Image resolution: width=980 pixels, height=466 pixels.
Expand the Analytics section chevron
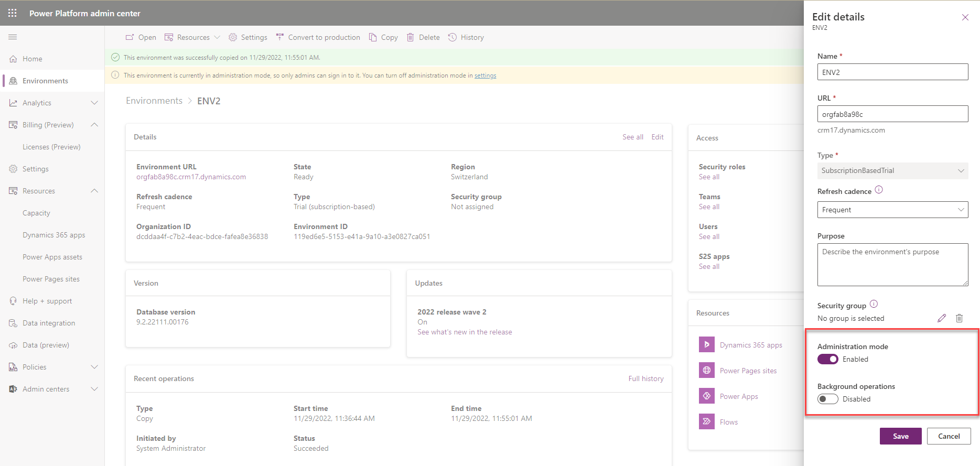94,103
